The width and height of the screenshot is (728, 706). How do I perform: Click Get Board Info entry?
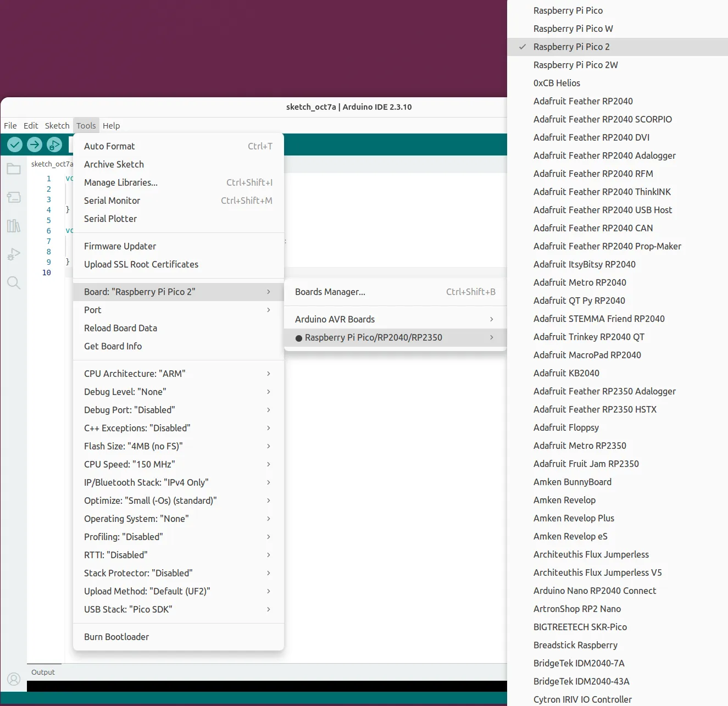coord(179,346)
